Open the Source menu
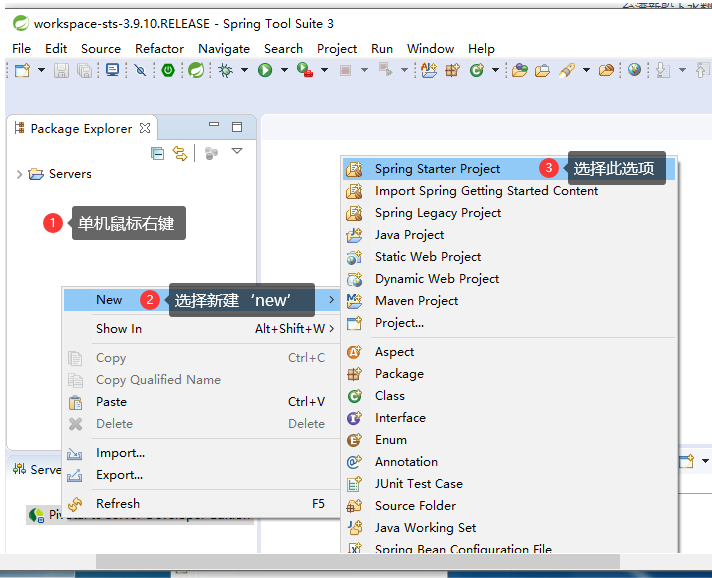The image size is (712, 578). point(101,49)
